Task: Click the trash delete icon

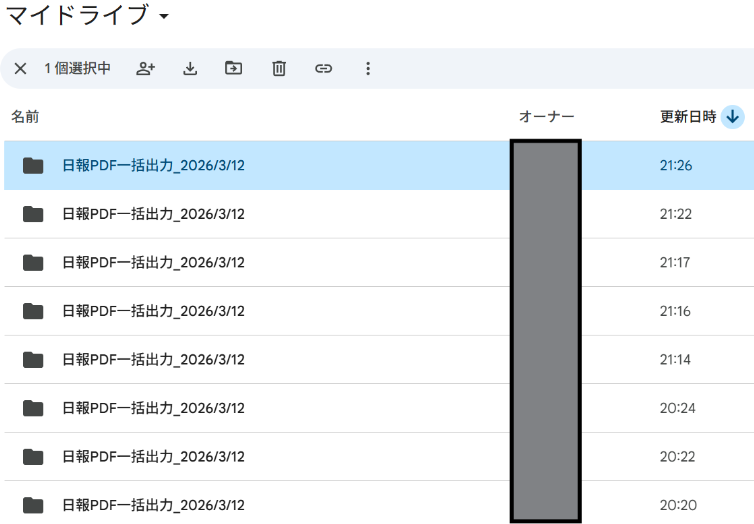Action: [279, 69]
